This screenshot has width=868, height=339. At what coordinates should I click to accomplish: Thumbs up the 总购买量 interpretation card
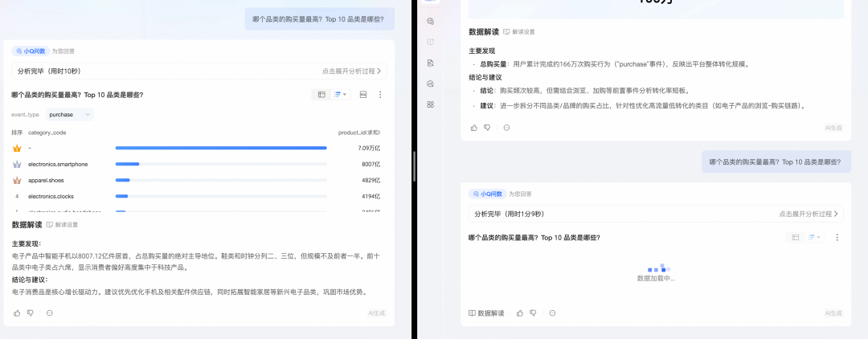[x=474, y=127]
